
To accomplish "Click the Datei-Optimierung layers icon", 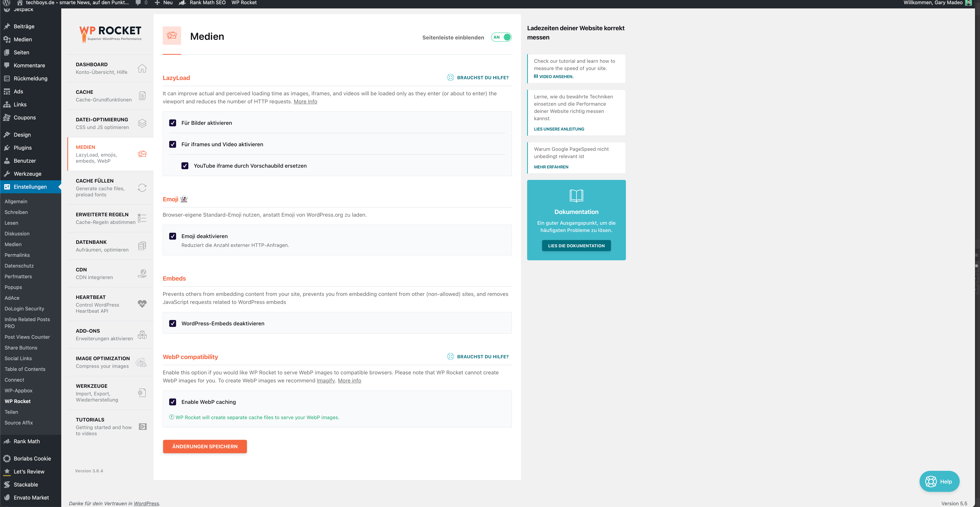I will tap(142, 123).
